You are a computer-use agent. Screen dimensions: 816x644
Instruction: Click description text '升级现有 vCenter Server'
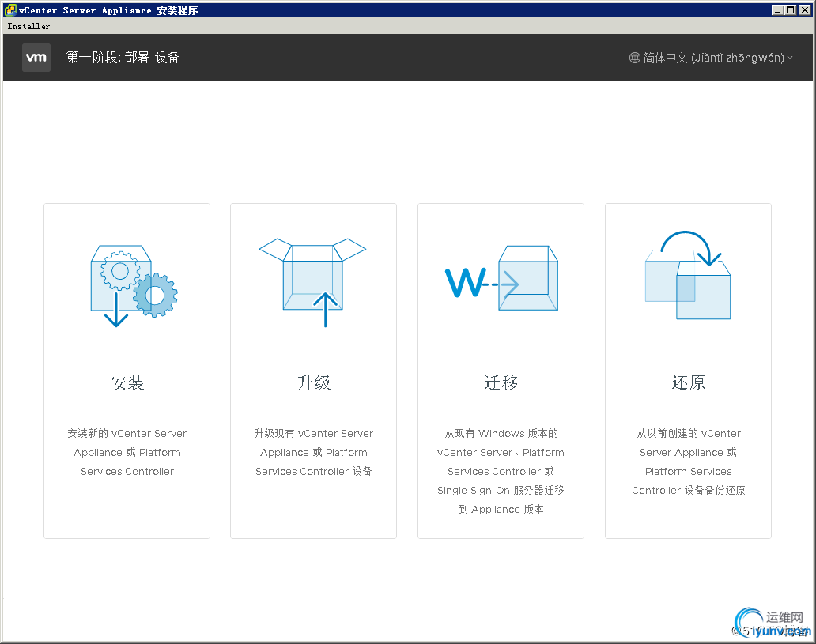pos(314,433)
